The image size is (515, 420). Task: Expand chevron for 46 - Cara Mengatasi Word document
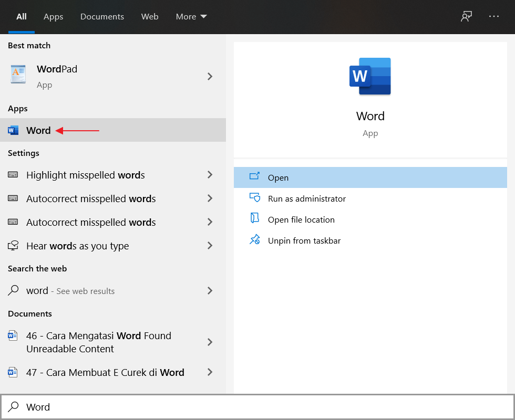pos(210,342)
